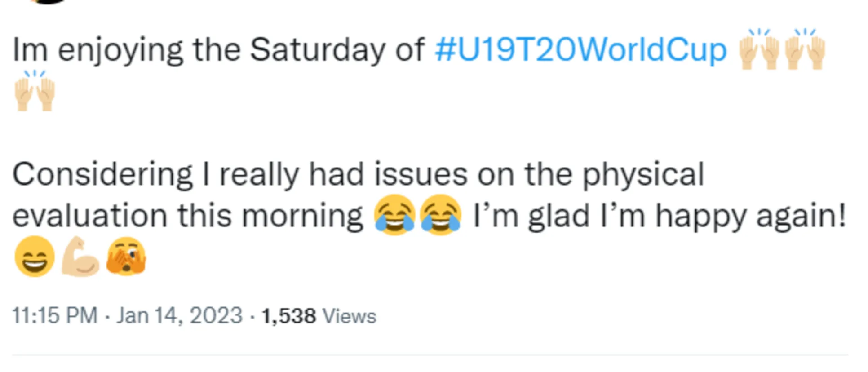Click the sentence "I'm glad I'm happy again!"
868x372 pixels.
tap(660, 216)
